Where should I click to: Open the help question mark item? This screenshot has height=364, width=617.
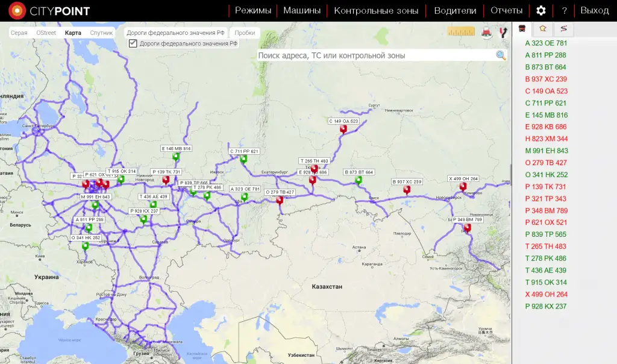(564, 10)
